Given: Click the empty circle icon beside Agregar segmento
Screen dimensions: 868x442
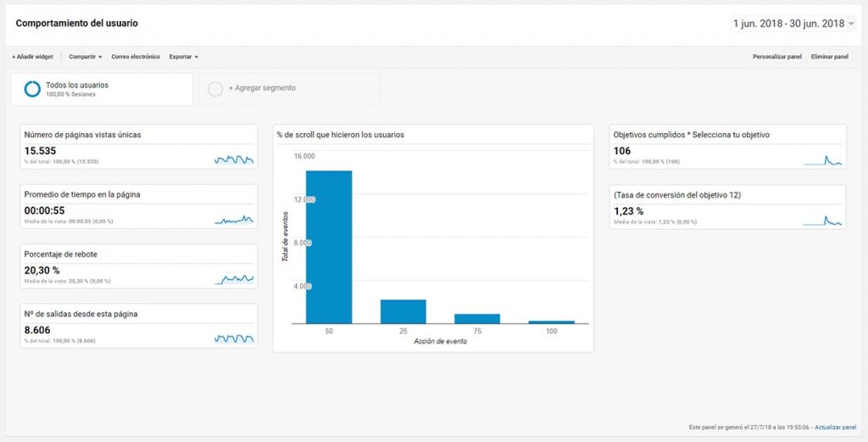Looking at the screenshot, I should (215, 89).
